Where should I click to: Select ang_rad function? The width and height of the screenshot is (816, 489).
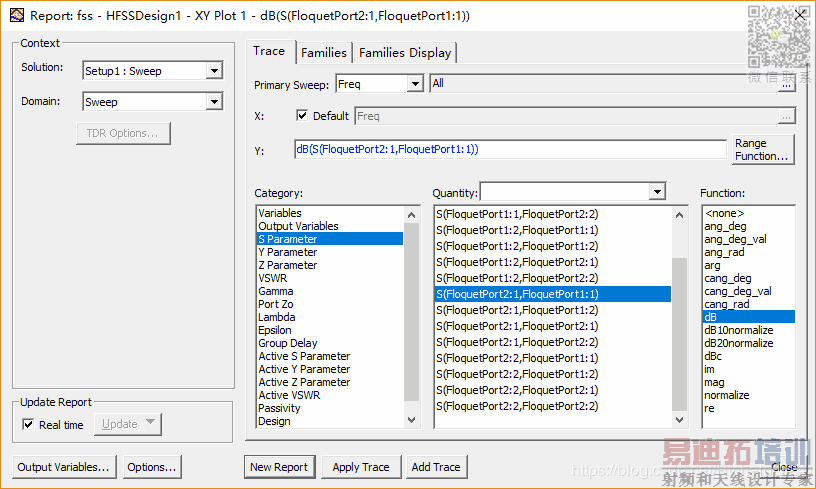[724, 252]
